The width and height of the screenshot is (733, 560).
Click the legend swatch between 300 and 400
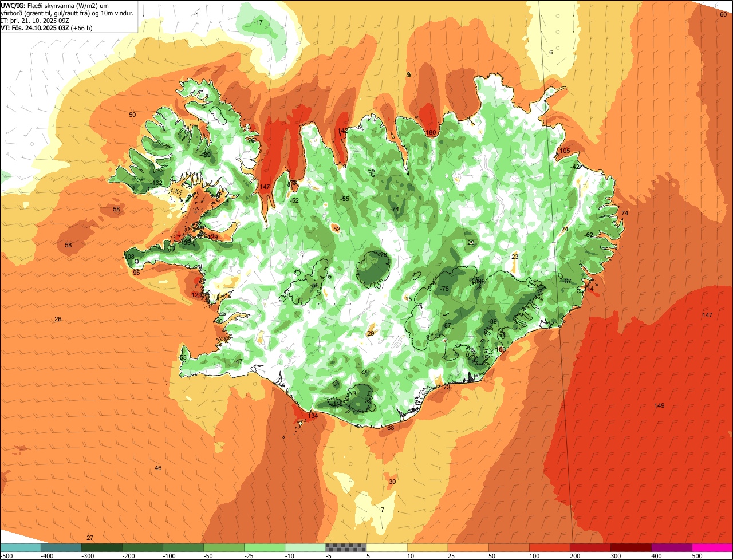click(631, 547)
